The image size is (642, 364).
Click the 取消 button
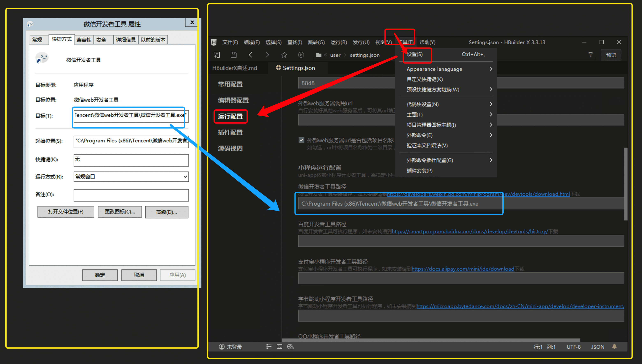[x=139, y=275]
